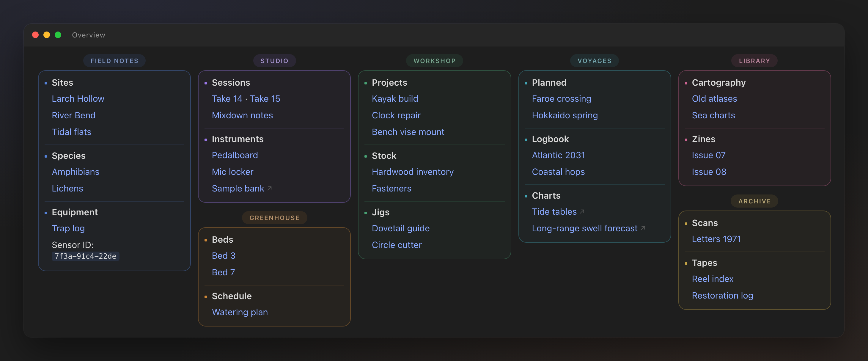Select the sensor ID code 7f3a-91c4-22de
868x361 pixels.
(x=85, y=256)
